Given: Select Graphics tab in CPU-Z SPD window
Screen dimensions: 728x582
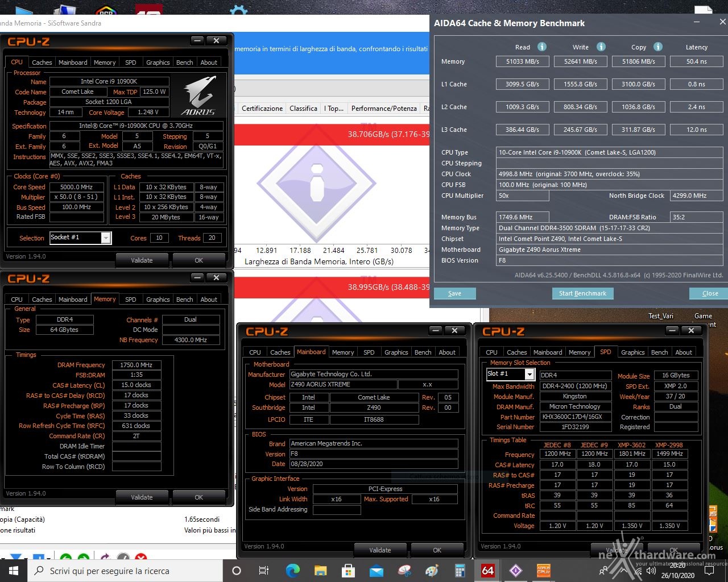Looking at the screenshot, I should pos(632,352).
